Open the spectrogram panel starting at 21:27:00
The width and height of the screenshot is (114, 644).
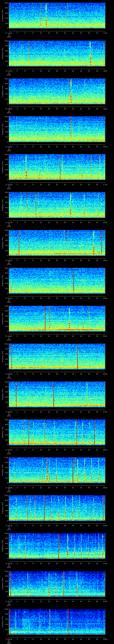click(57, 432)
